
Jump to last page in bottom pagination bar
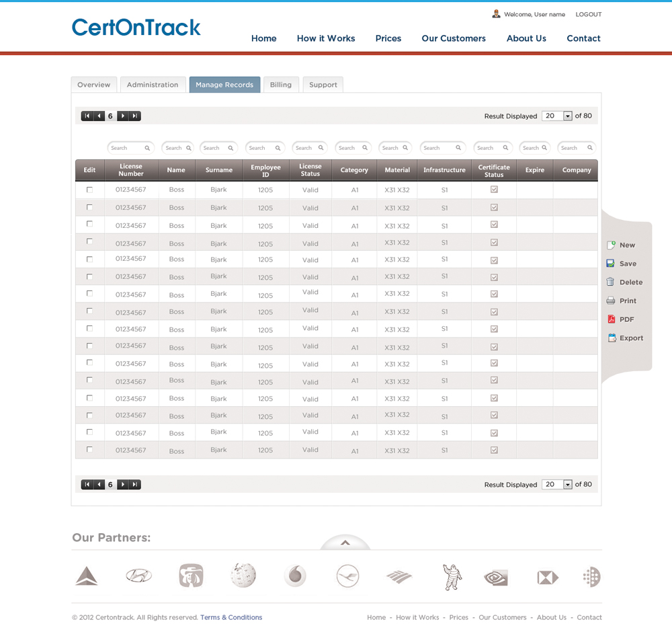tap(135, 485)
